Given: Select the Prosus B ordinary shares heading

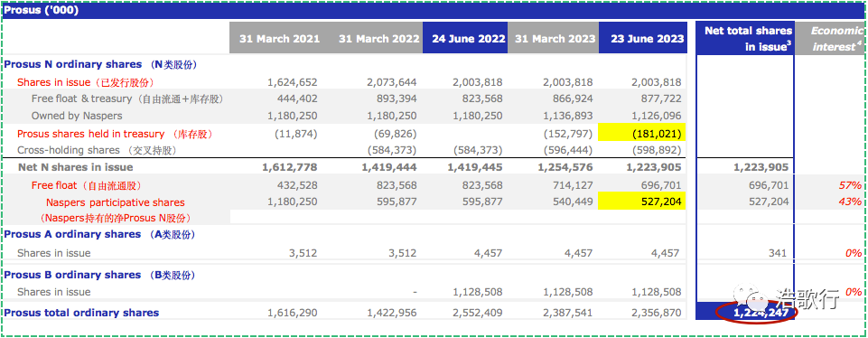Looking at the screenshot, I should (99, 275).
